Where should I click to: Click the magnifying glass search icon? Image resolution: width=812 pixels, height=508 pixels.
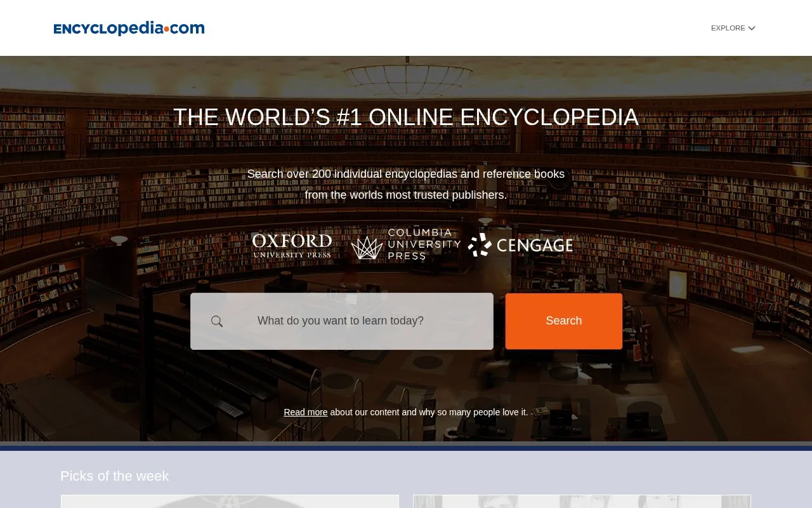pos(217,321)
